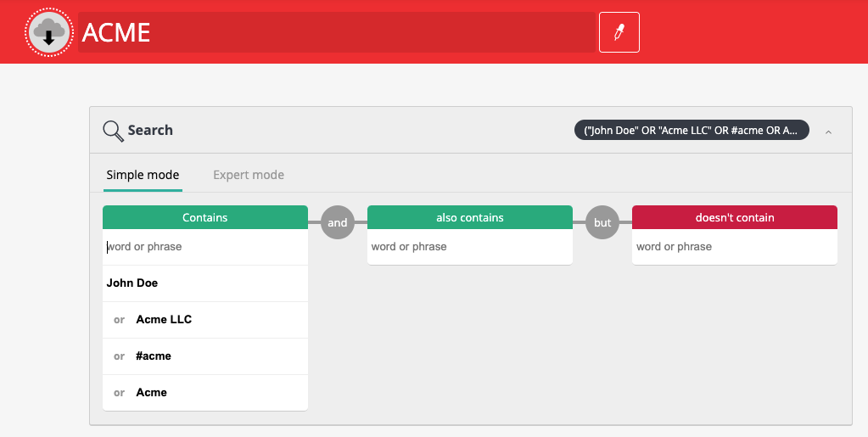Switch to the Expert mode tab
The height and width of the screenshot is (437, 868).
249,175
